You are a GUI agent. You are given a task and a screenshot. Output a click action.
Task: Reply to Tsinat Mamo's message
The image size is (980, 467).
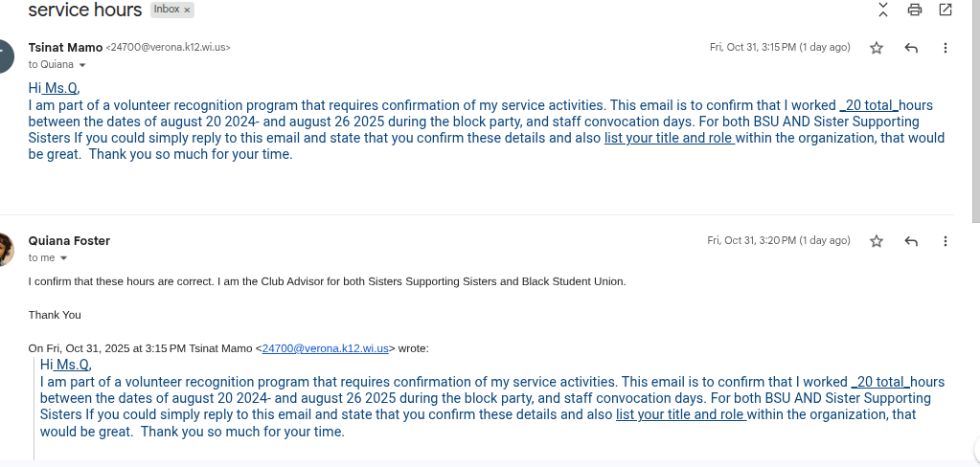click(x=911, y=48)
